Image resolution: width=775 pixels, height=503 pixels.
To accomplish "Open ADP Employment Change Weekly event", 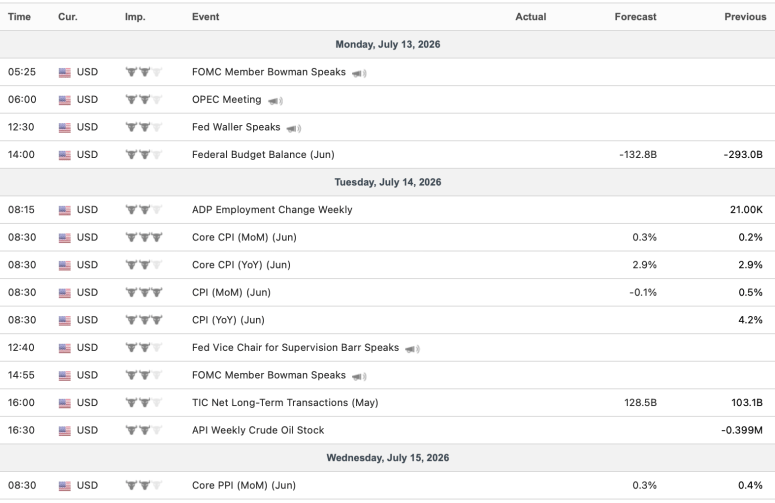I will tap(272, 210).
